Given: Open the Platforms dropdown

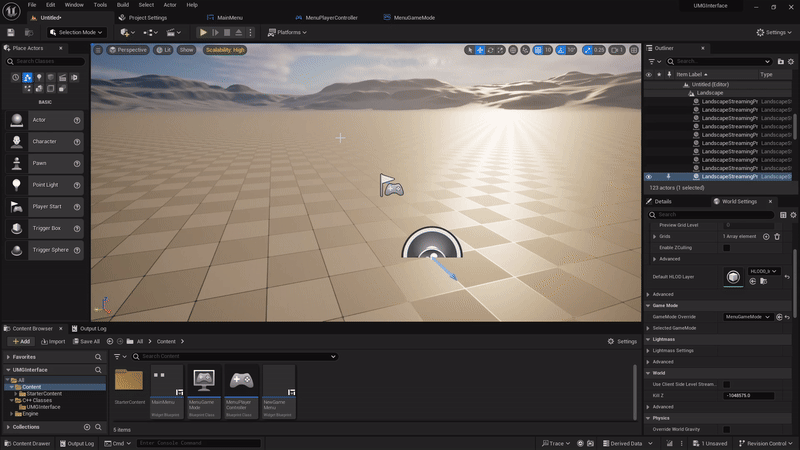Looking at the screenshot, I should [287, 32].
